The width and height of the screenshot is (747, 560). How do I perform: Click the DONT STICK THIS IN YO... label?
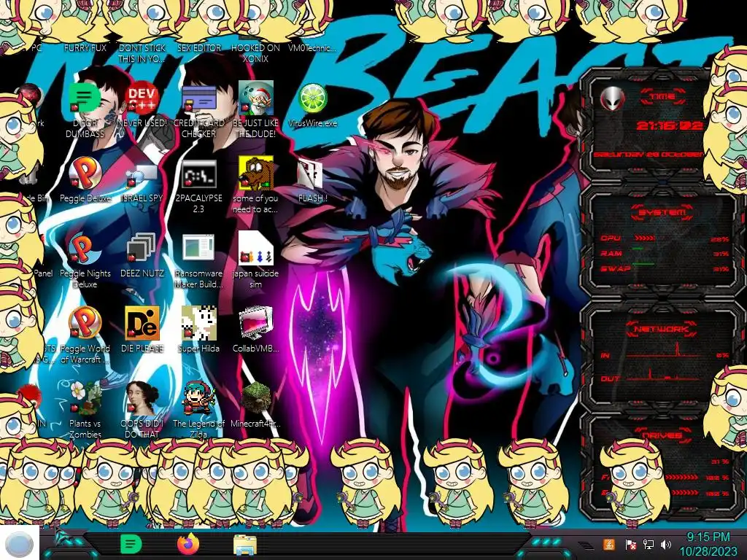click(x=142, y=53)
